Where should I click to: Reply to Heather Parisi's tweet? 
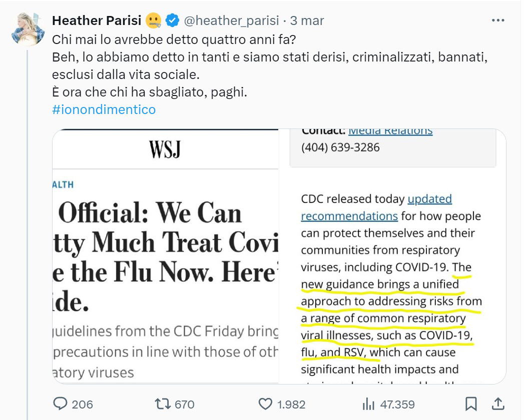pyautogui.click(x=60, y=403)
